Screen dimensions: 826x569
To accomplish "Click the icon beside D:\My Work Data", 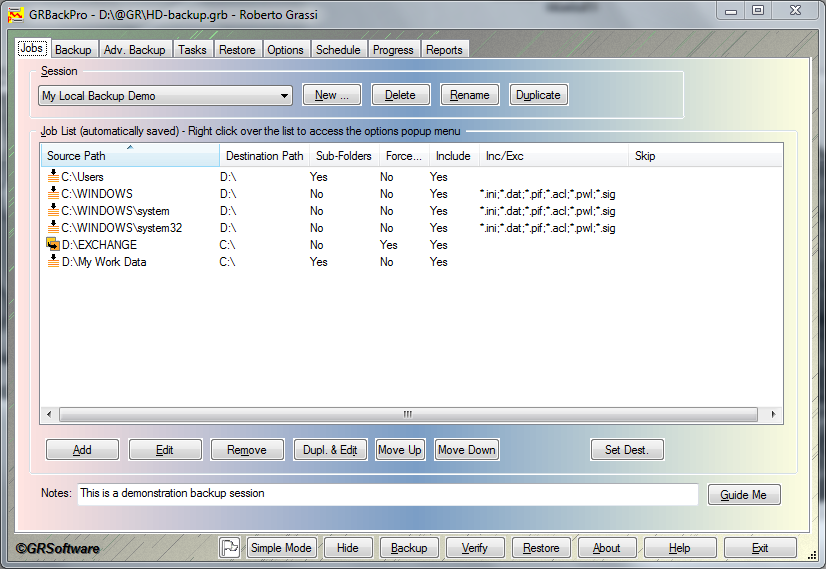I will [53, 261].
